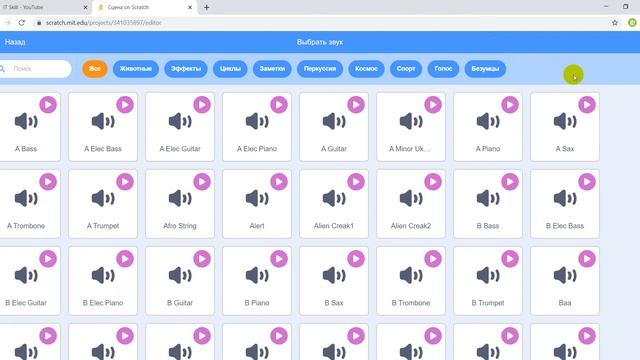Play preview of B Piano sound
This screenshot has width=640, height=360.
[279, 259]
